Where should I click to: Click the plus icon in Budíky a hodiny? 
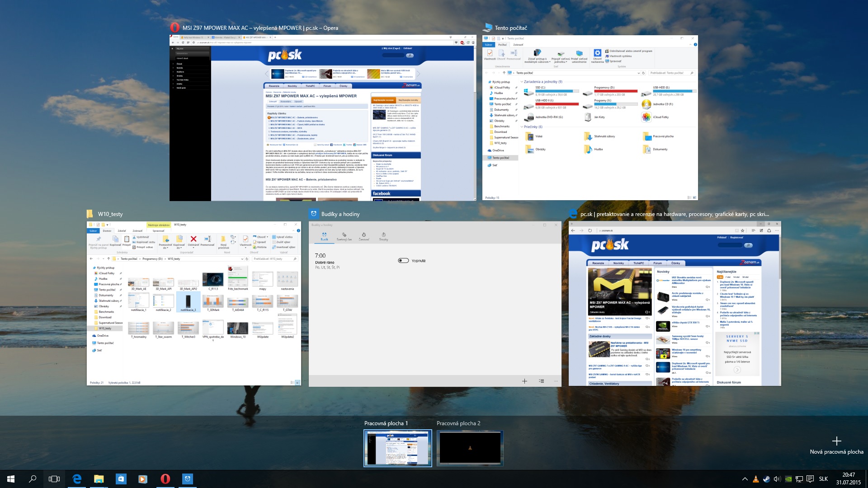click(x=524, y=381)
